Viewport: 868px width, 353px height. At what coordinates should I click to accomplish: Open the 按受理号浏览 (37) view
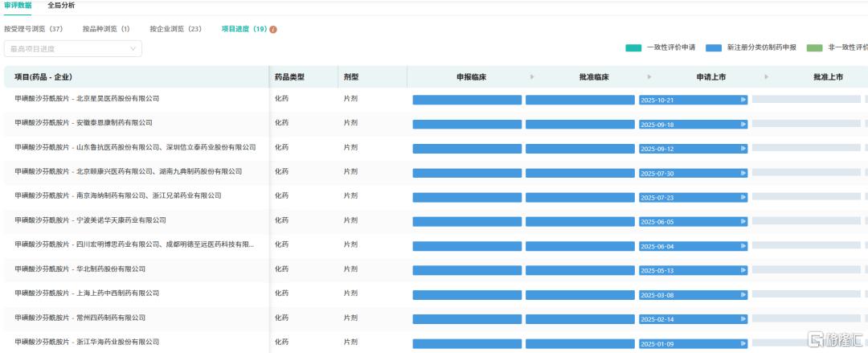pos(34,29)
